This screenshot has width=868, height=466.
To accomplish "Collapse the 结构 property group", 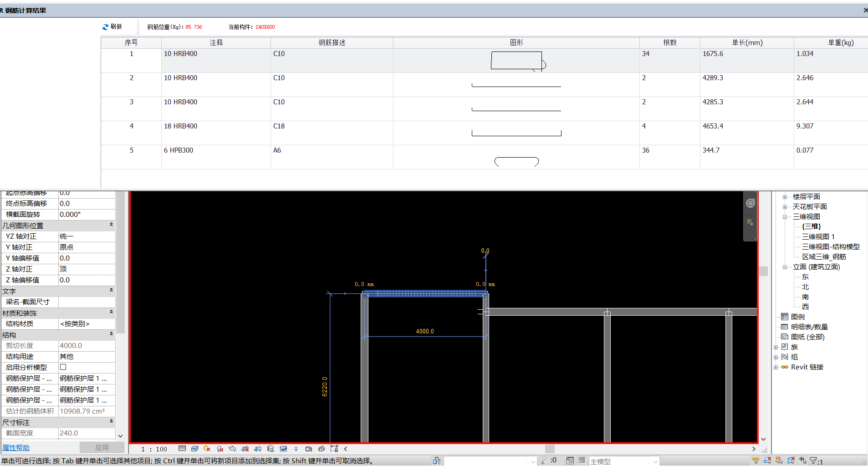I will [x=111, y=334].
